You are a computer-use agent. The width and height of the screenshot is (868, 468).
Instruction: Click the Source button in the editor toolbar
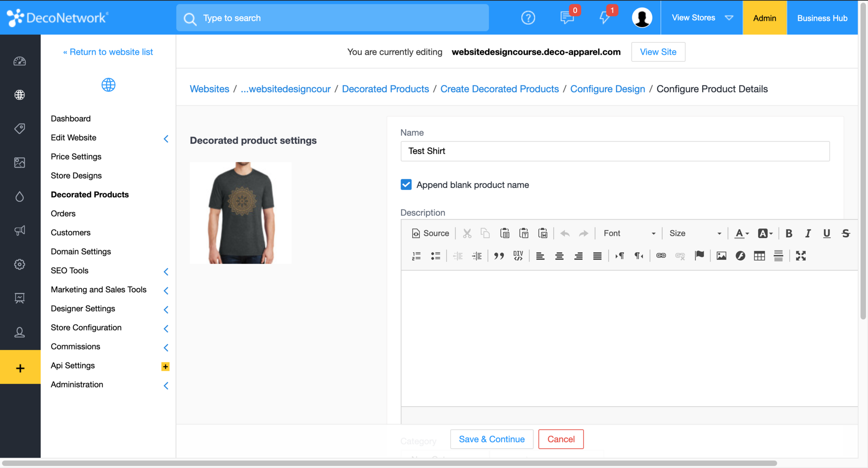(430, 233)
